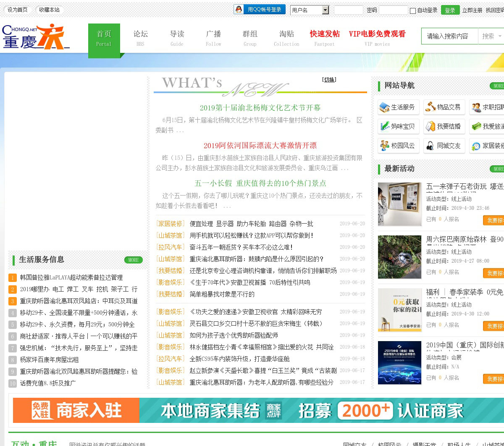Focus the 请输入搜索内容 search field
The height and width of the screenshot is (446, 504).
[449, 37]
